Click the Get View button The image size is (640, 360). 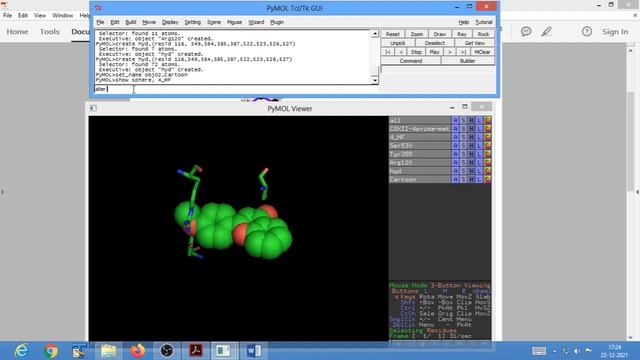475,43
